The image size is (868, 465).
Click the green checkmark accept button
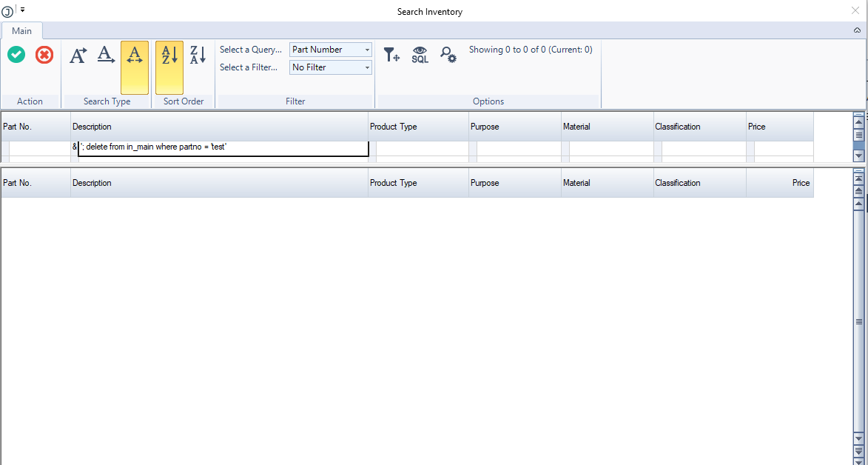click(16, 55)
